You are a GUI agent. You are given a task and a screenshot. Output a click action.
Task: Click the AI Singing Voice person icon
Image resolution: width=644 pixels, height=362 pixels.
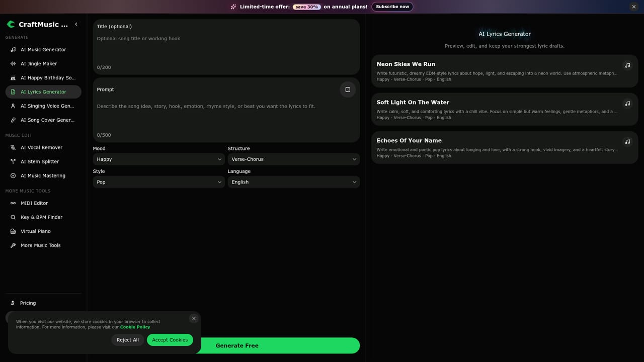[x=13, y=106]
